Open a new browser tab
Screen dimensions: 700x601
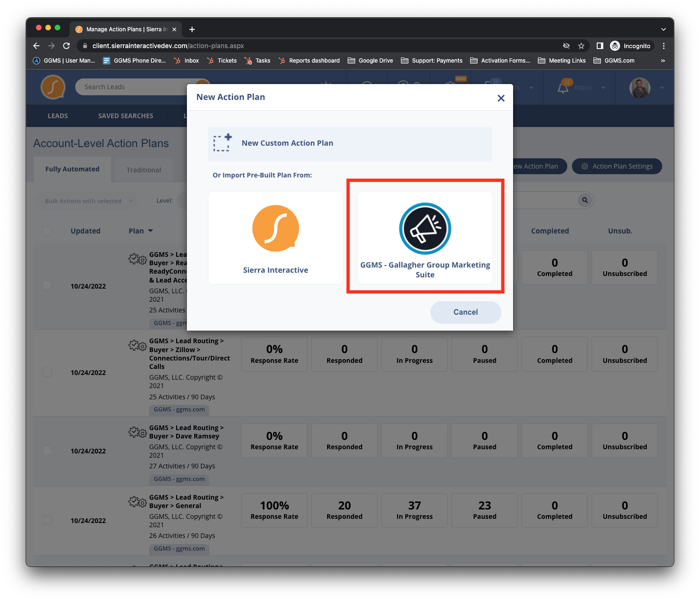tap(192, 29)
